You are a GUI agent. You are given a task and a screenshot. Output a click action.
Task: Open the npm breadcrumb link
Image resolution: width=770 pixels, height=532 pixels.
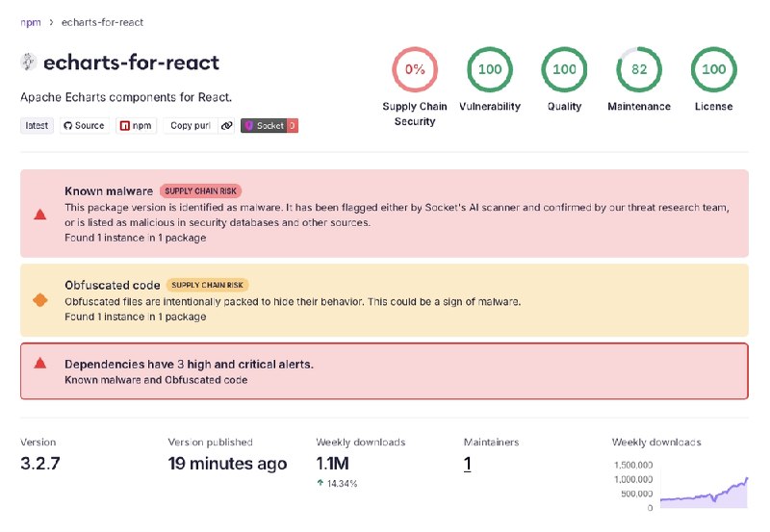pos(31,22)
